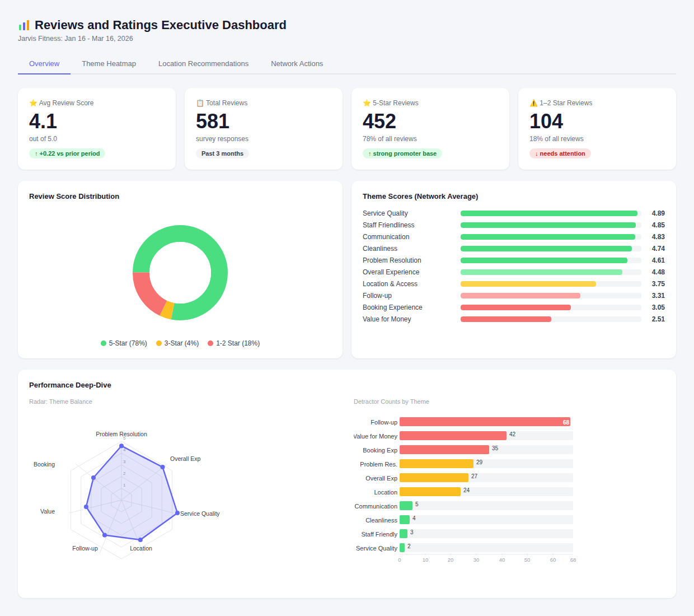Select the Location Recommendations tab
694x616 pixels.
click(203, 63)
